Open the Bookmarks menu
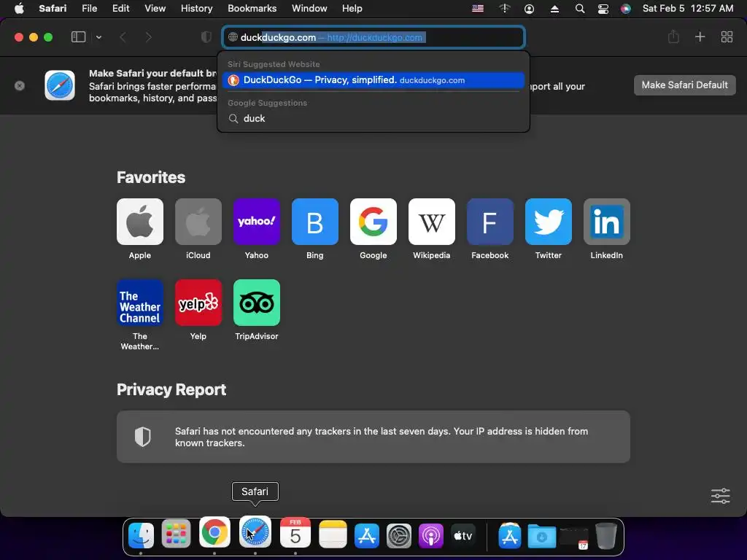The image size is (747, 560). point(252,9)
